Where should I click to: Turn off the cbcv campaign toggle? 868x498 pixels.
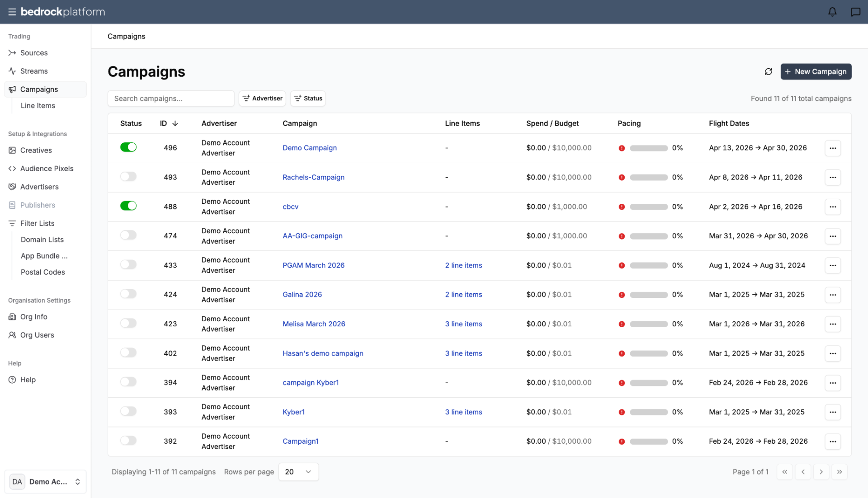click(128, 206)
